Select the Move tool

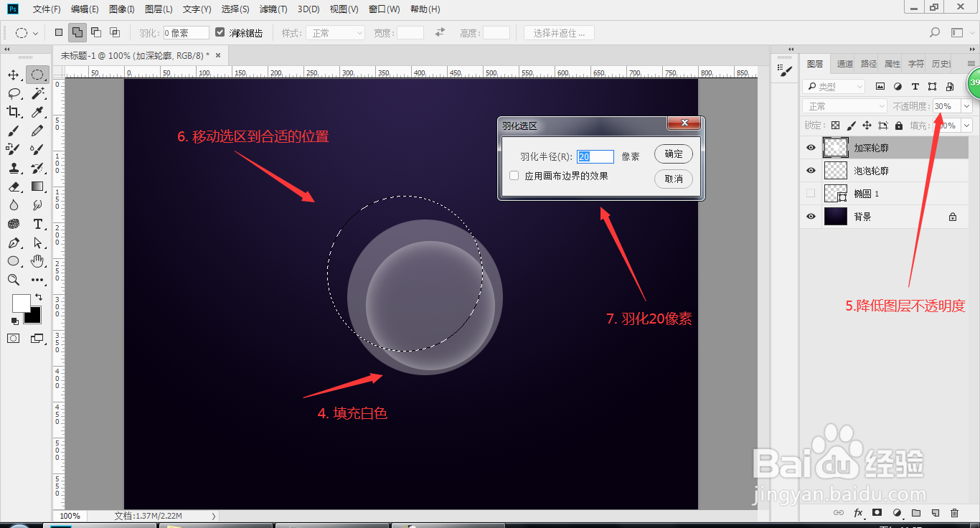[x=14, y=75]
